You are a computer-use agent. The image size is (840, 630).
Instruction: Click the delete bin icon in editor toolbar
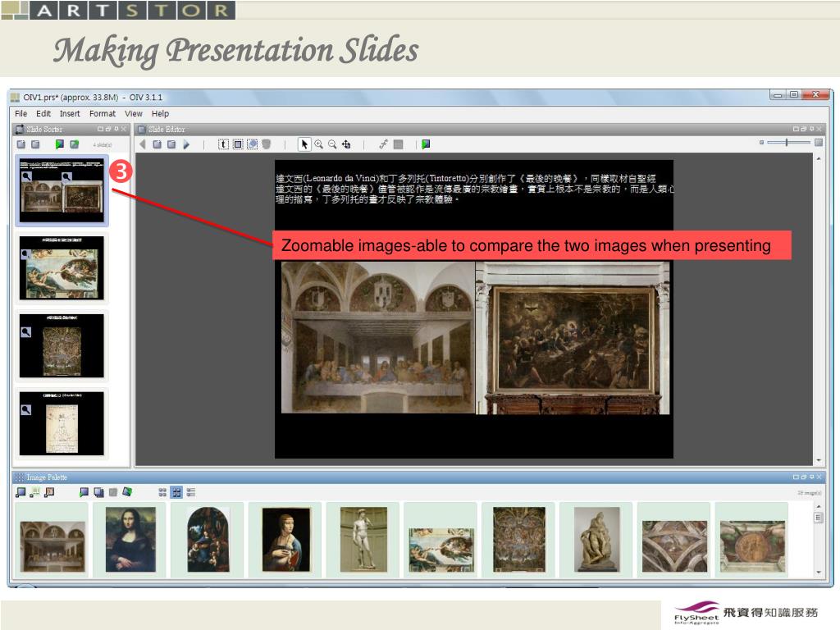pyautogui.click(x=267, y=144)
